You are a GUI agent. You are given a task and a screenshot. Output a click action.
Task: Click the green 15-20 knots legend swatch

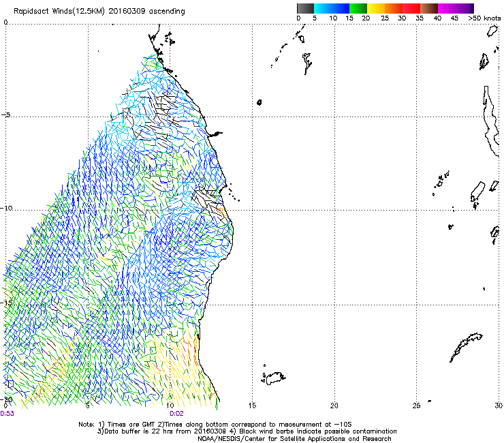point(358,8)
